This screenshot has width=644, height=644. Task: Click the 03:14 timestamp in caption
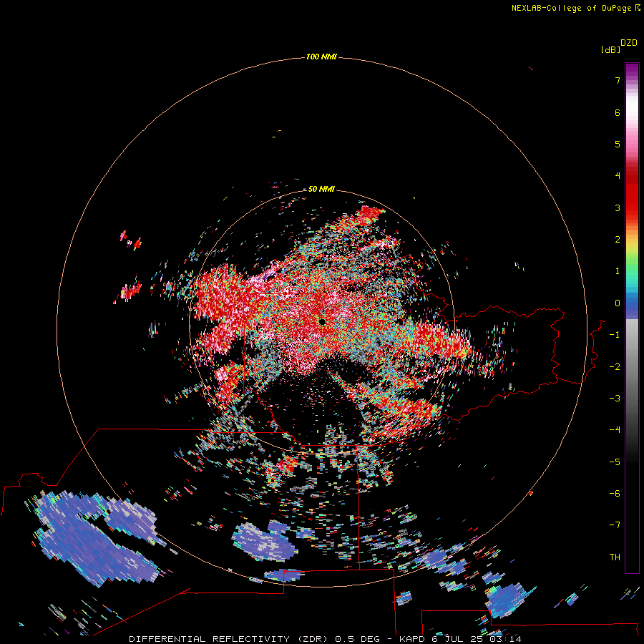click(506, 639)
